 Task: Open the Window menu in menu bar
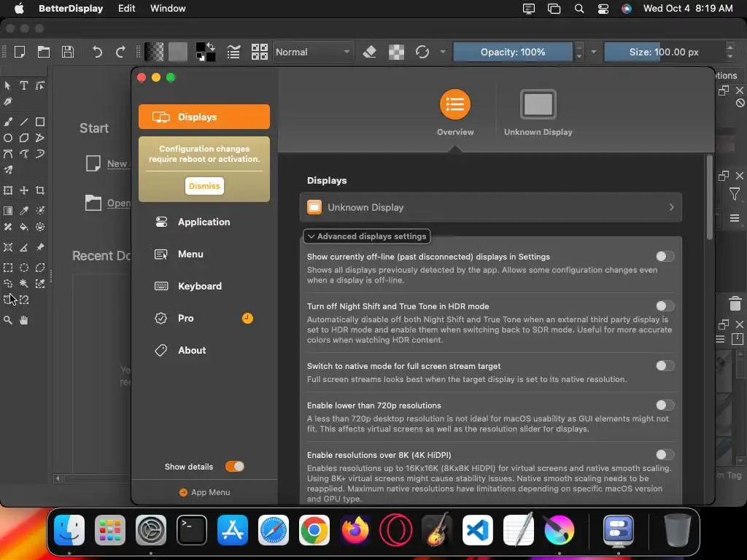168,9
